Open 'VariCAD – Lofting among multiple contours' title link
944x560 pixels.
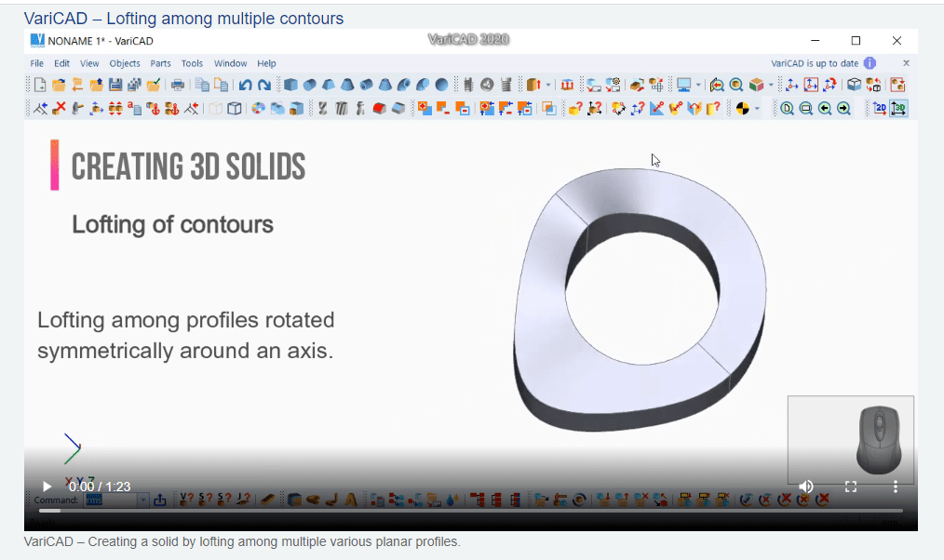(x=183, y=19)
